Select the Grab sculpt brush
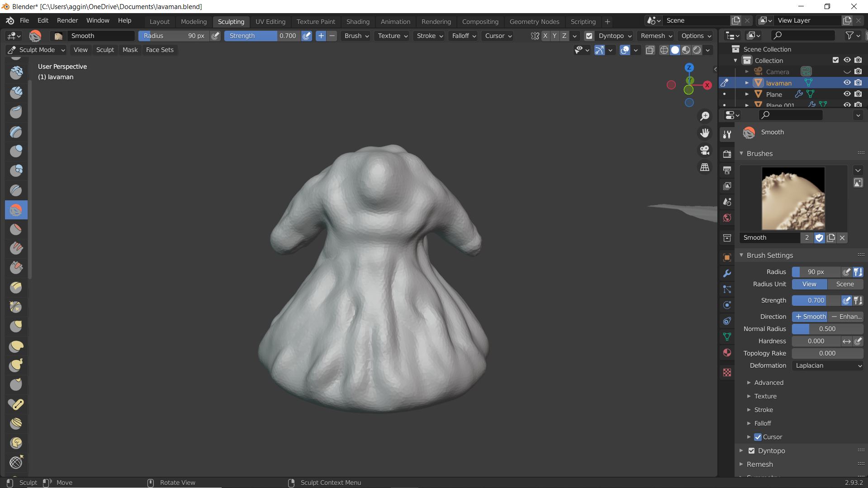The height and width of the screenshot is (488, 868). tap(16, 327)
